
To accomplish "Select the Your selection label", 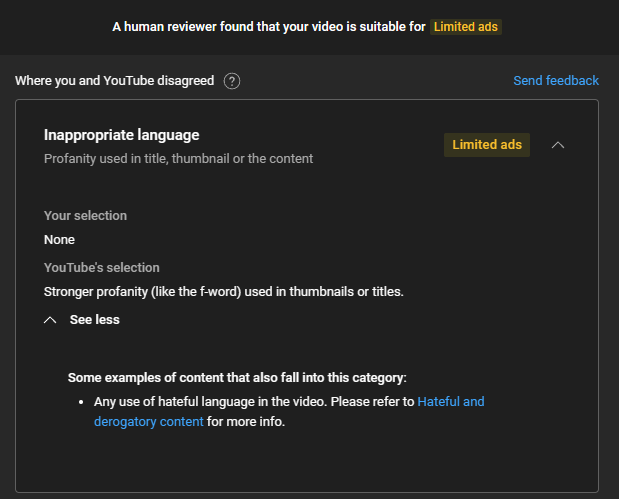I will pos(85,216).
